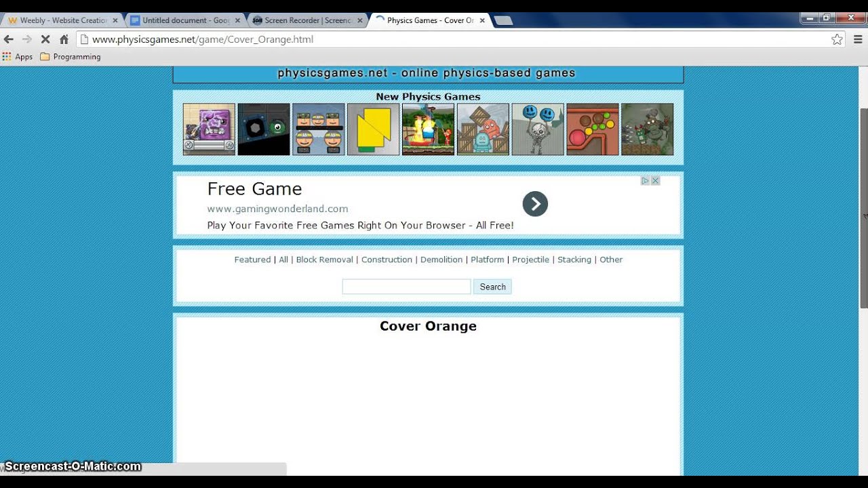Viewport: 868px width, 488px height.
Task: Open the soldier heads game thumbnail
Action: tap(319, 129)
